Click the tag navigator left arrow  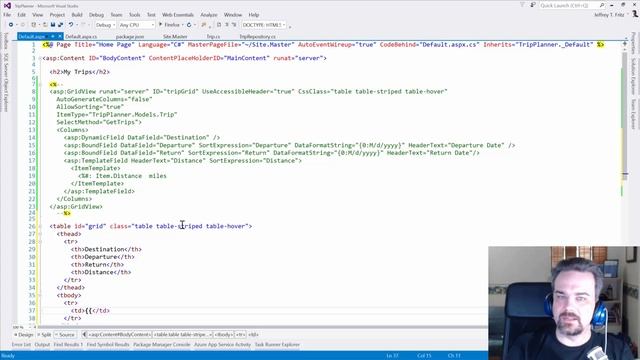click(84, 335)
